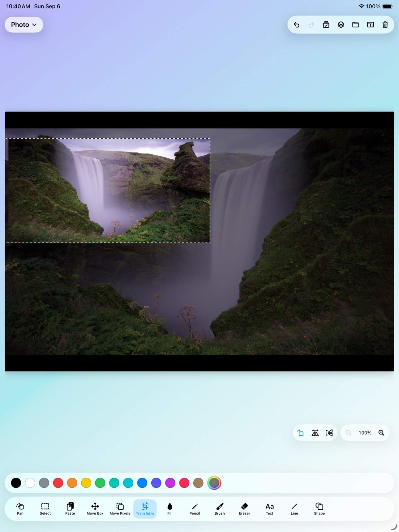
Task: Tap the Paste tool
Action: 70,509
